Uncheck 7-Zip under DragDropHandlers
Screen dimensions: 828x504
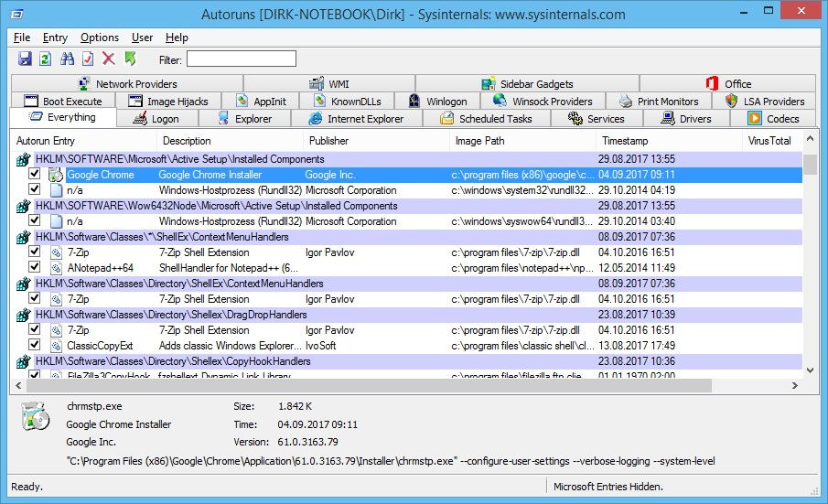(35, 328)
